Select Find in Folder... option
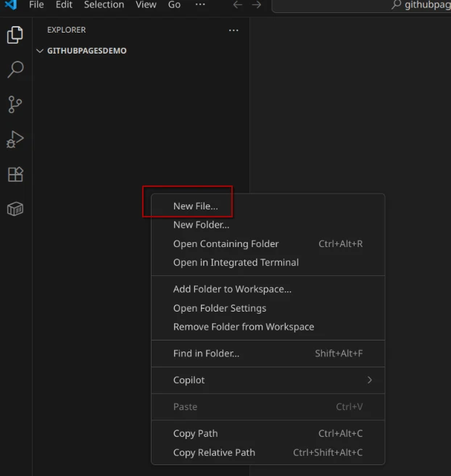 (x=206, y=354)
